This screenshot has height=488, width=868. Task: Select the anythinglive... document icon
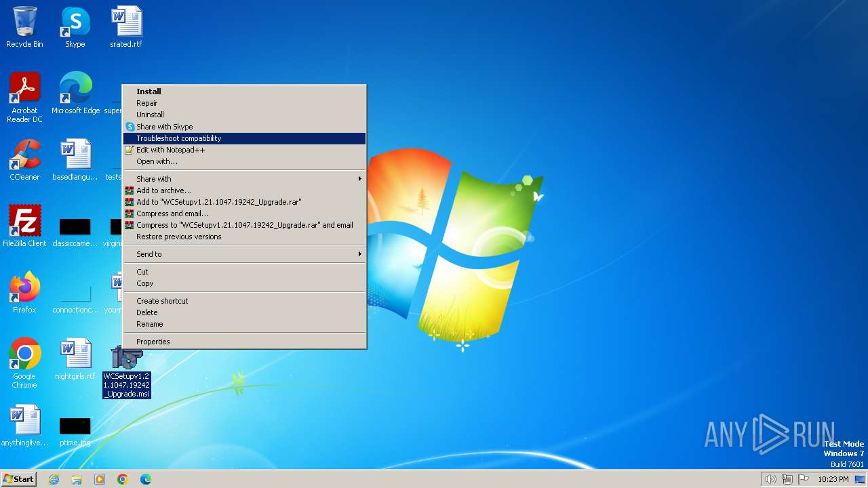(24, 426)
